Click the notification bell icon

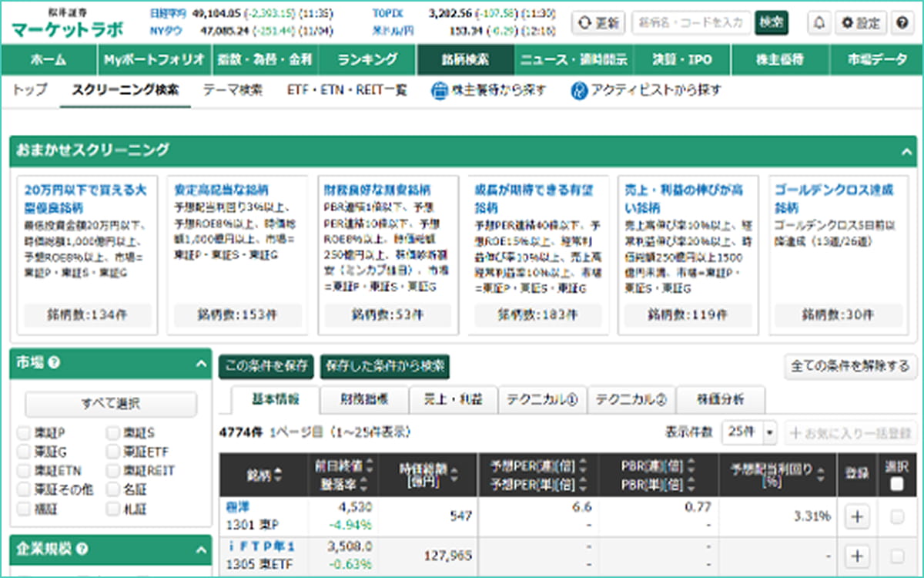(818, 23)
